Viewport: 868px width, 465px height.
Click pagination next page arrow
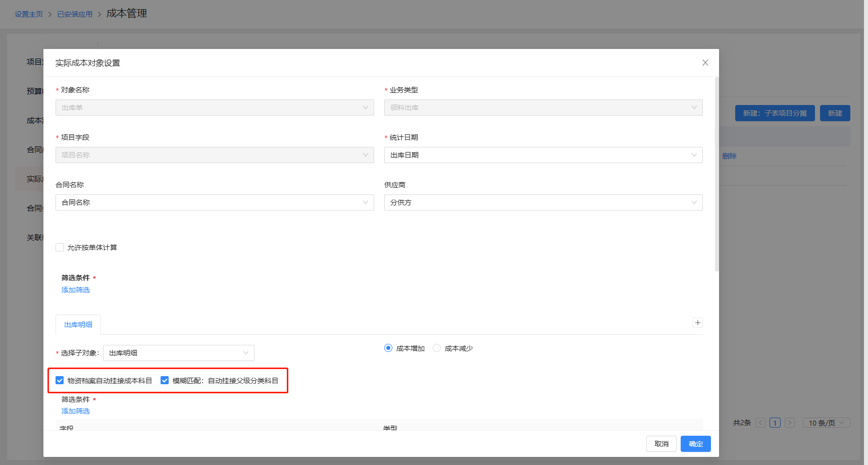click(x=790, y=423)
